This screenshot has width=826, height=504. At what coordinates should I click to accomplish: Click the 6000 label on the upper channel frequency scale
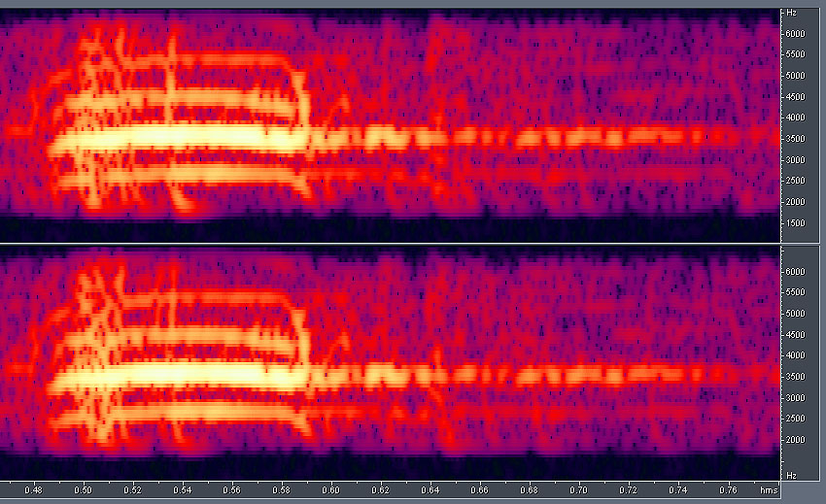tap(796, 34)
